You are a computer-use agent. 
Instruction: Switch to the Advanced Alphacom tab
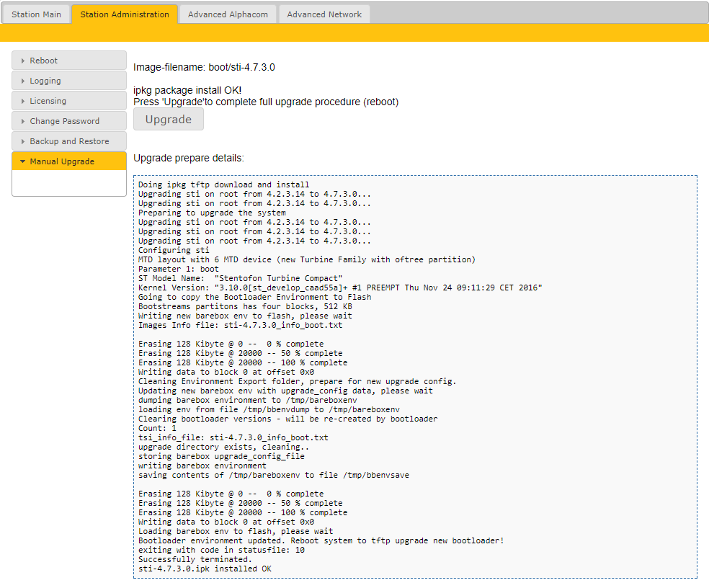click(227, 14)
